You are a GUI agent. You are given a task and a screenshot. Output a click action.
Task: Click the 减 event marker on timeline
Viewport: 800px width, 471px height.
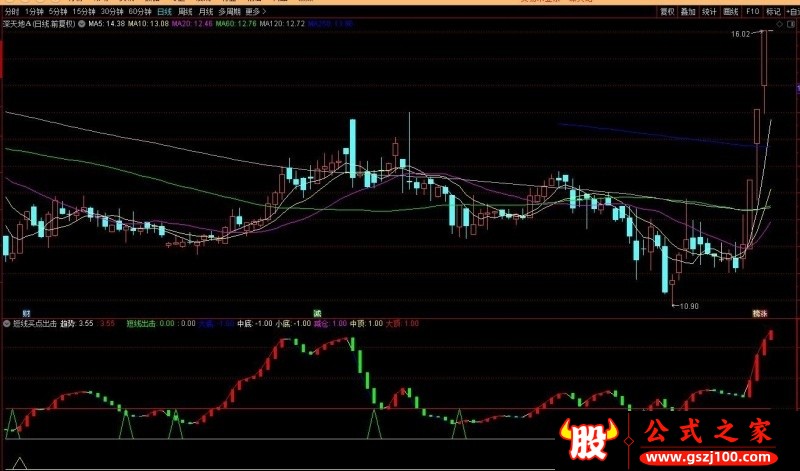[x=317, y=313]
